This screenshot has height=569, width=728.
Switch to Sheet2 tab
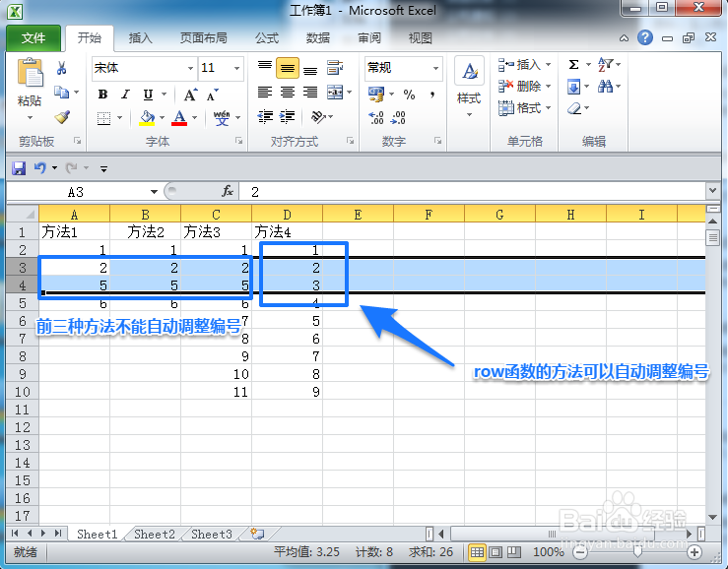154,535
